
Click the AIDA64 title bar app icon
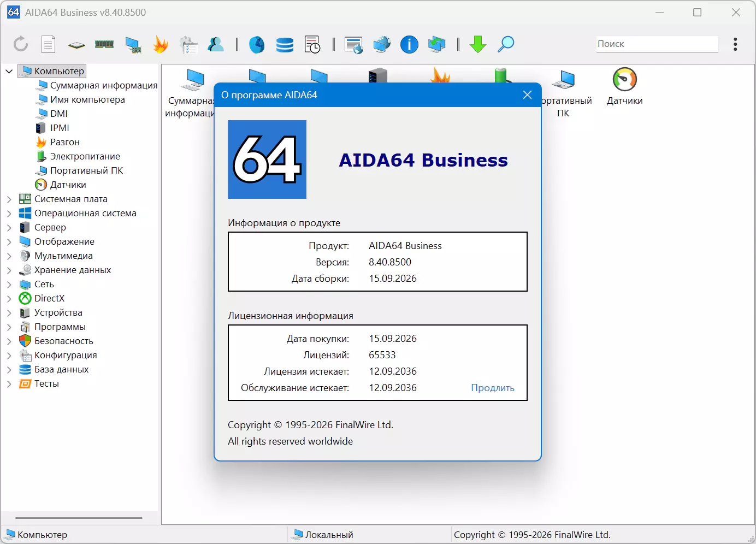[x=14, y=12]
